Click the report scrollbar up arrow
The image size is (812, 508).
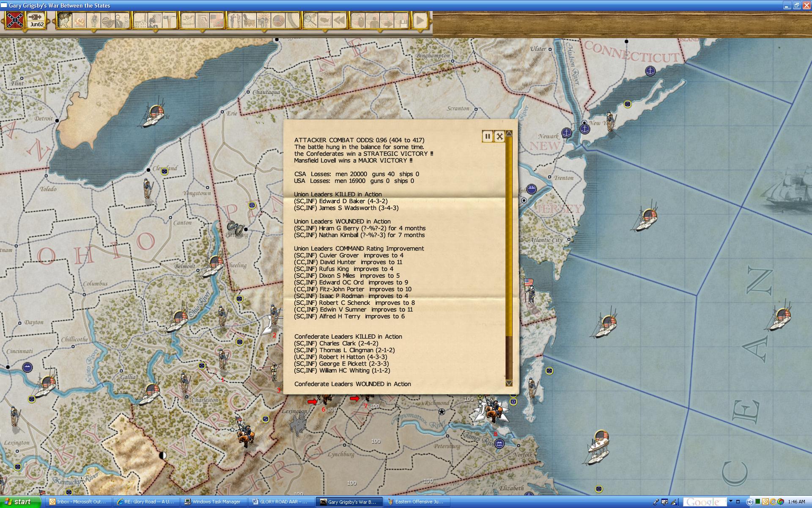(x=509, y=134)
